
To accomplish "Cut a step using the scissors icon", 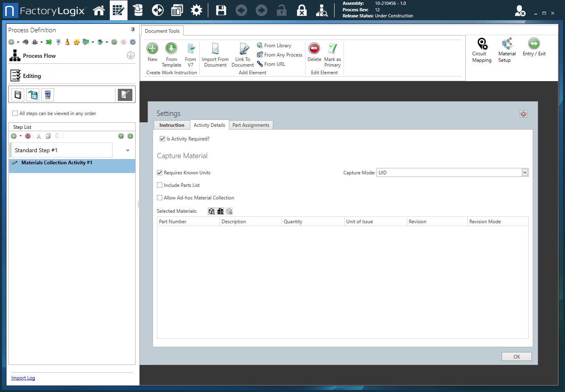I will 38,136.
